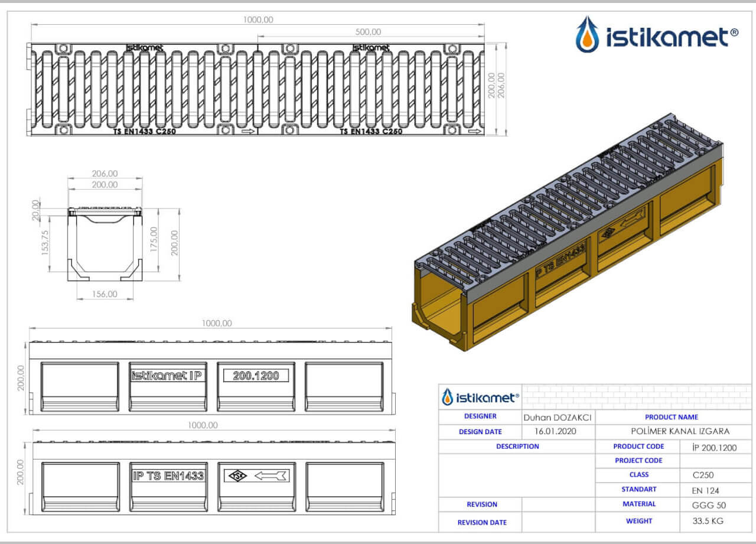The image size is (756, 544).
Task: Click the small istikamet logo in the title block
Action: tap(481, 398)
